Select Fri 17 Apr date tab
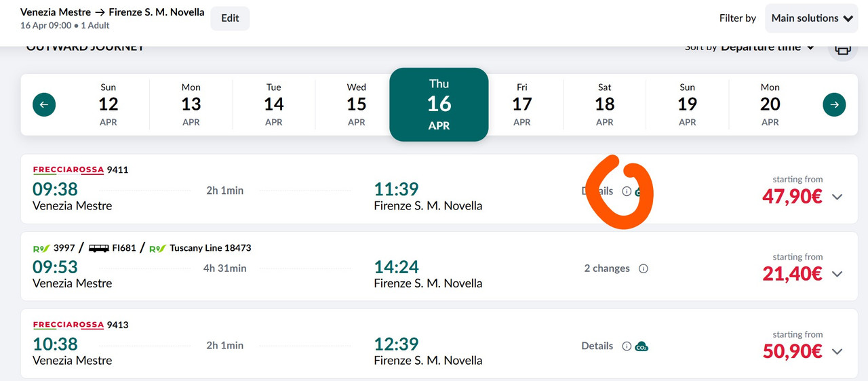The image size is (868, 381). [522, 104]
